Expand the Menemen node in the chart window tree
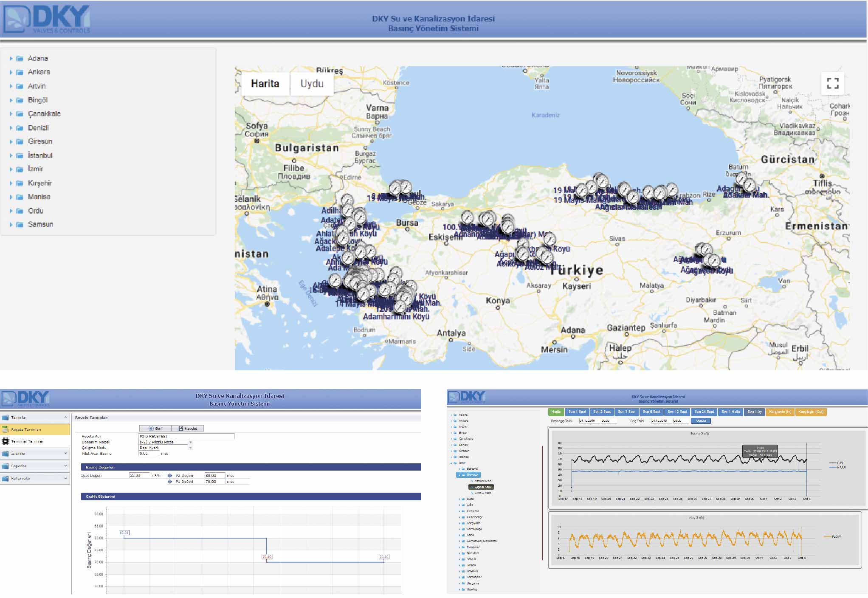 pos(459,547)
